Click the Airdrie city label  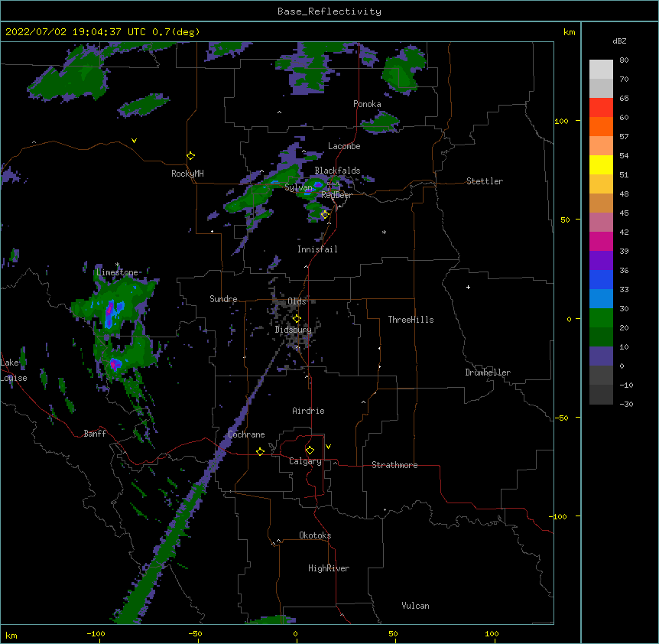(308, 411)
